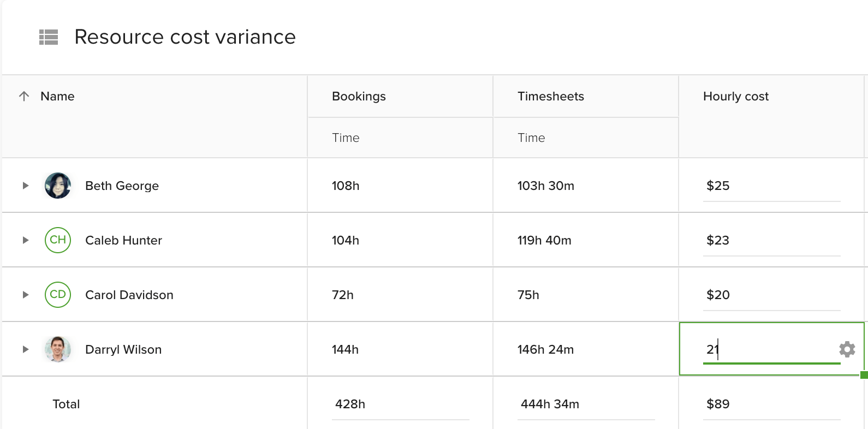Select the Total row label
This screenshot has height=429, width=868.
pos(66,404)
